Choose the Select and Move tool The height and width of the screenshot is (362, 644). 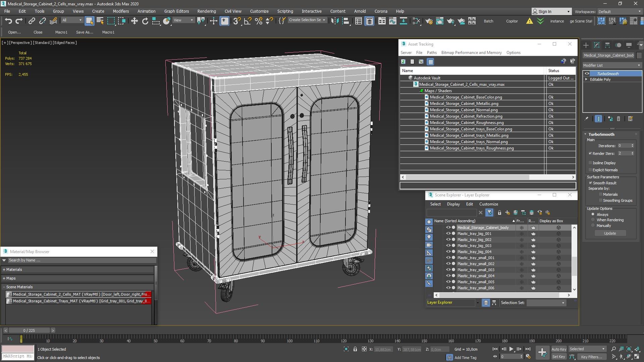click(134, 21)
